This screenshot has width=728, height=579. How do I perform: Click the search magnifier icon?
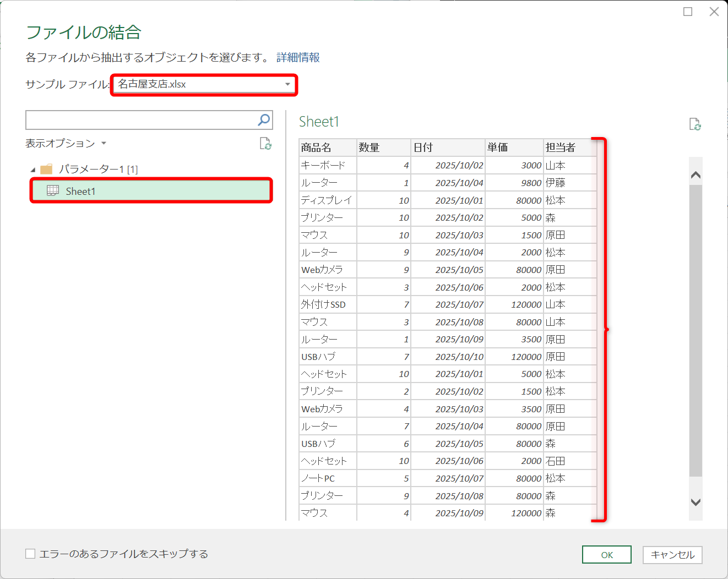[264, 119]
